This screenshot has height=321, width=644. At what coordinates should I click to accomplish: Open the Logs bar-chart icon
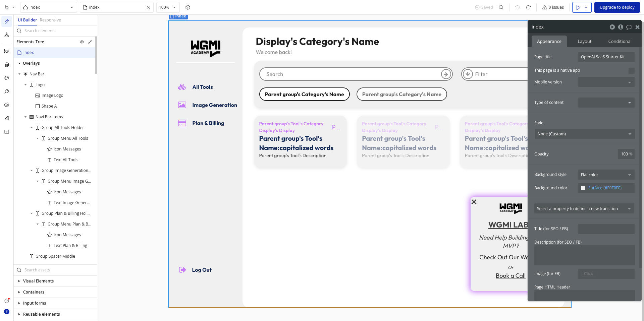coord(7,118)
